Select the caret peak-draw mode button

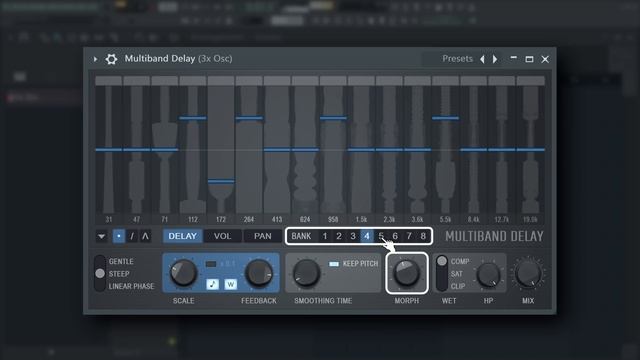click(145, 236)
